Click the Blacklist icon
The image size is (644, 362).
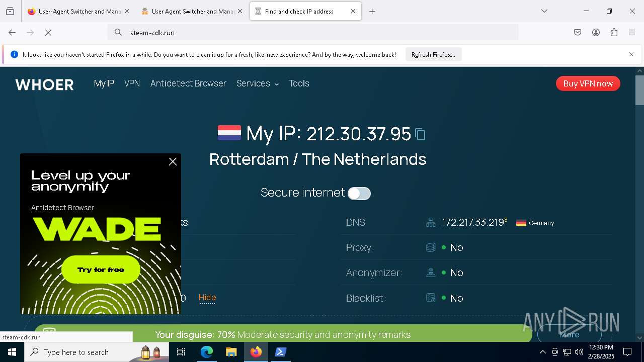(x=431, y=298)
